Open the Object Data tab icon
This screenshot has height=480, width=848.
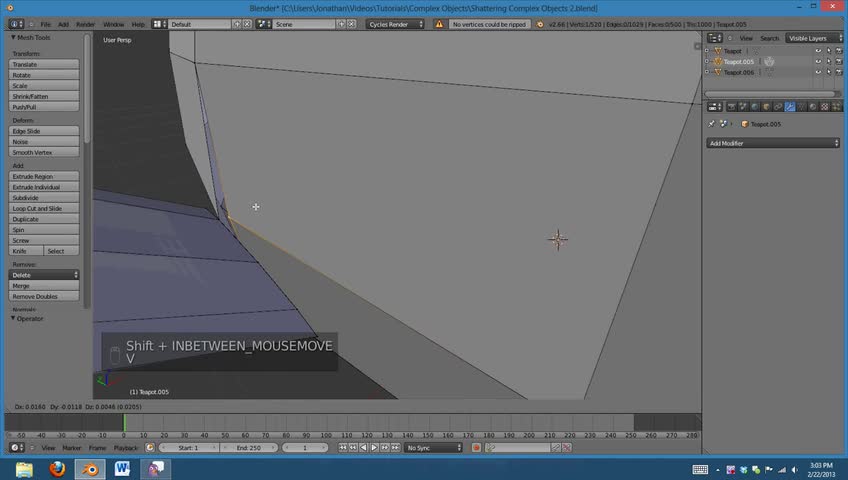tap(801, 107)
